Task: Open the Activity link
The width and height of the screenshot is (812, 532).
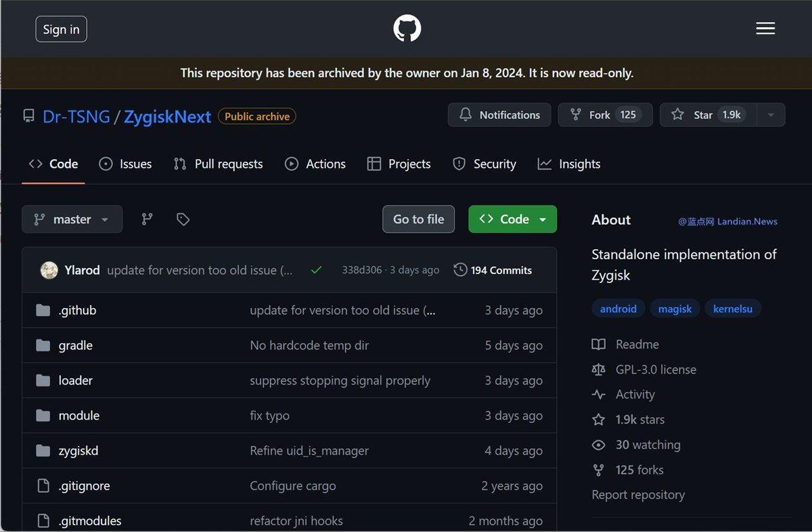Action: (x=623, y=395)
